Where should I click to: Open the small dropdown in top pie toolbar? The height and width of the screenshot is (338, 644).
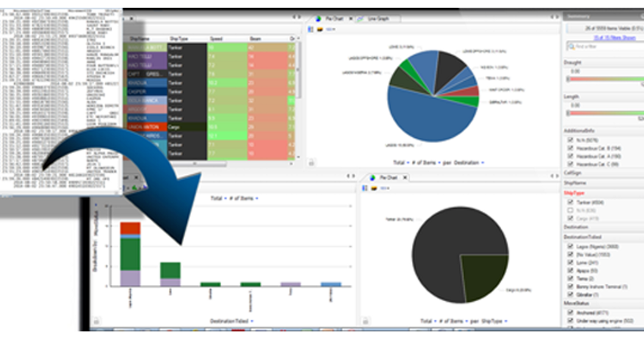point(331,29)
